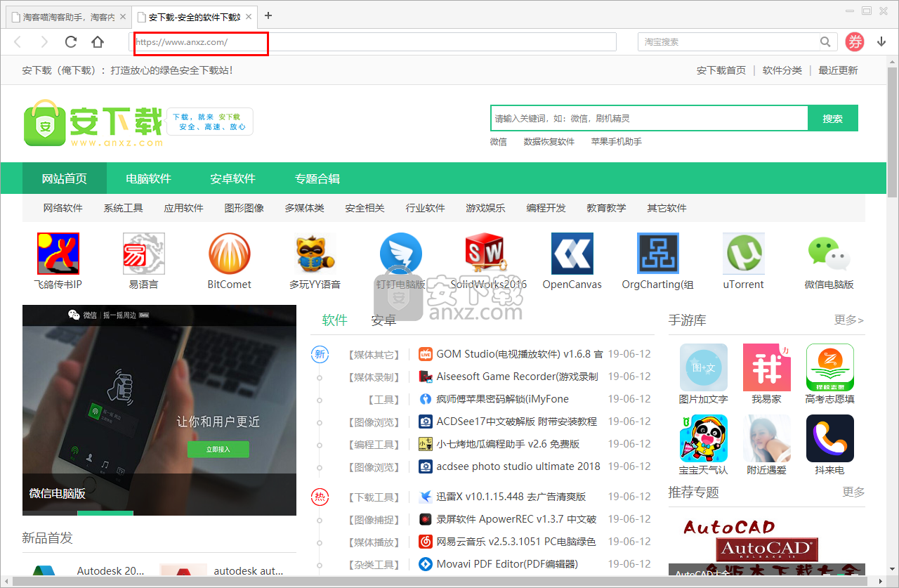Reload the page with refresh icon
The width and height of the screenshot is (899, 588).
pos(71,42)
